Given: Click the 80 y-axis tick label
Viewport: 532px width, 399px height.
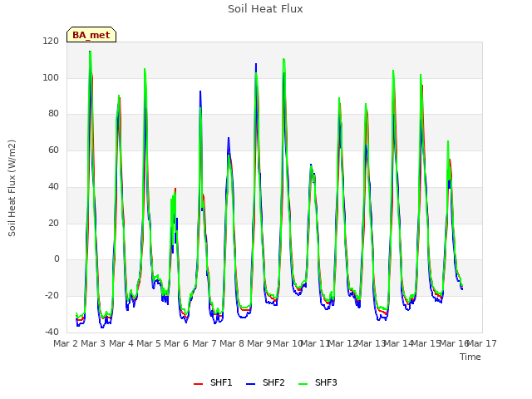Looking at the screenshot, I should pos(53,114).
